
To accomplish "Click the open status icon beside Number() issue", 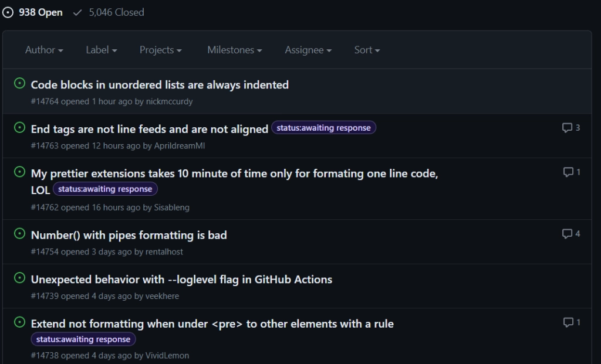I will (19, 234).
